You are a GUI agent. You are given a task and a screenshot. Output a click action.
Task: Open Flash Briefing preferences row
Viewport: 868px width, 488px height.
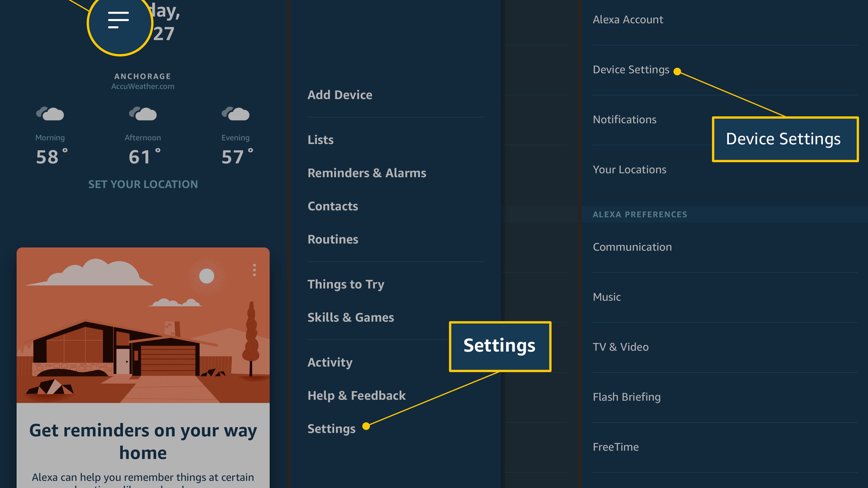725,397
